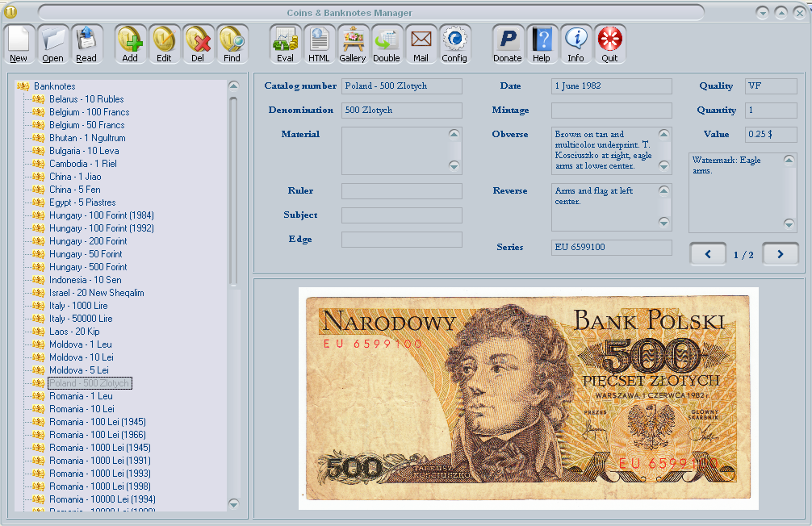The image size is (812, 526).
Task: Click down arrow in Reverse field
Action: pos(664,223)
